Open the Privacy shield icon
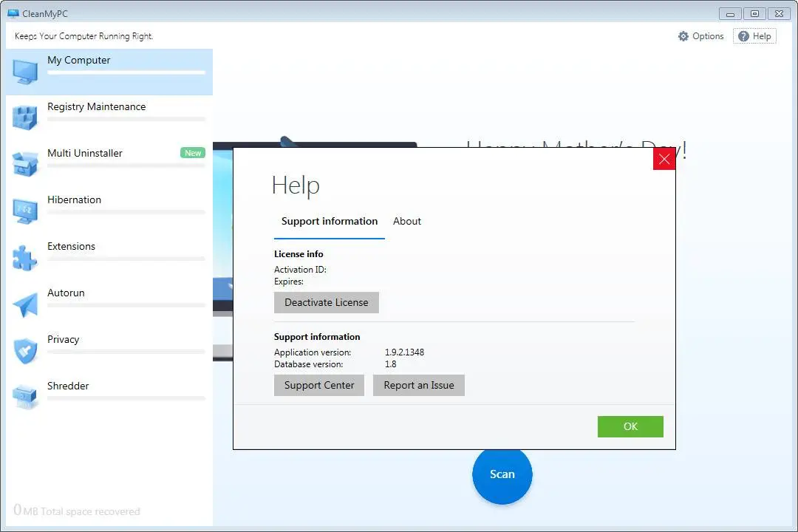This screenshot has width=798, height=532. tap(25, 351)
